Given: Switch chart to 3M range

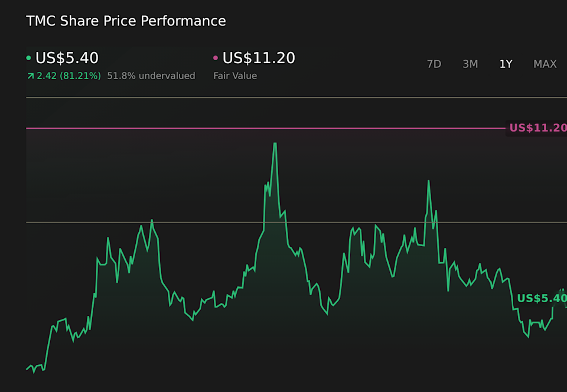Looking at the screenshot, I should (470, 64).
